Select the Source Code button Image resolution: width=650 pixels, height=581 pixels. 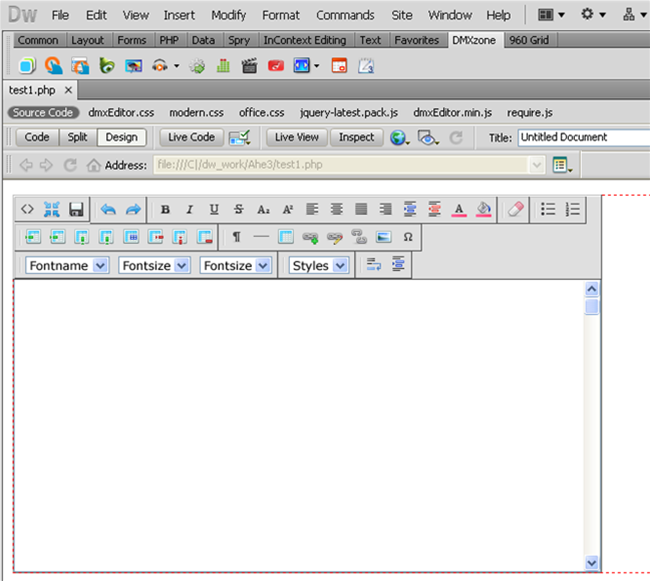[x=43, y=113]
